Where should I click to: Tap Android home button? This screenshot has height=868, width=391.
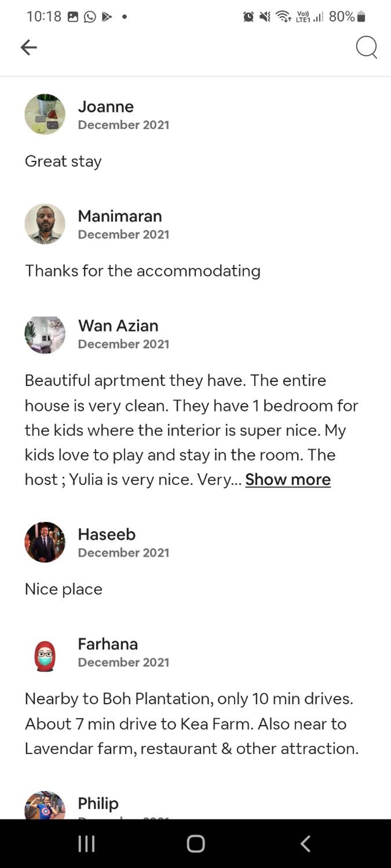click(196, 844)
